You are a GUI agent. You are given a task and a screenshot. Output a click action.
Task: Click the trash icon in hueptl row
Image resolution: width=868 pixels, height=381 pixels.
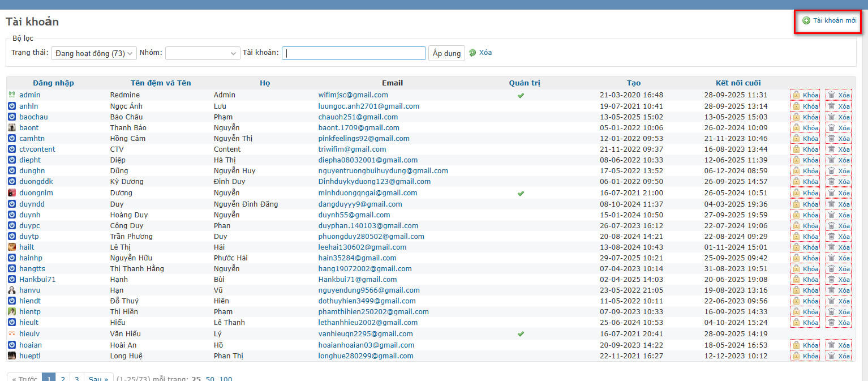(831, 356)
